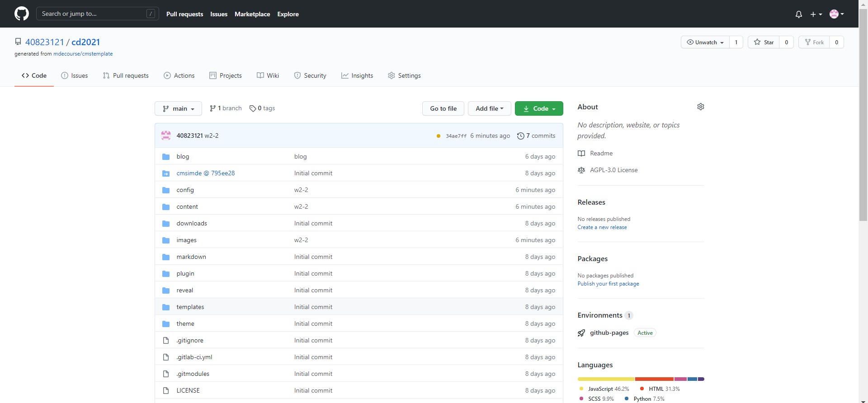Viewport: 868px width, 403px height.
Task: Click the yellow JavaScript language bar segment
Action: coord(606,379)
